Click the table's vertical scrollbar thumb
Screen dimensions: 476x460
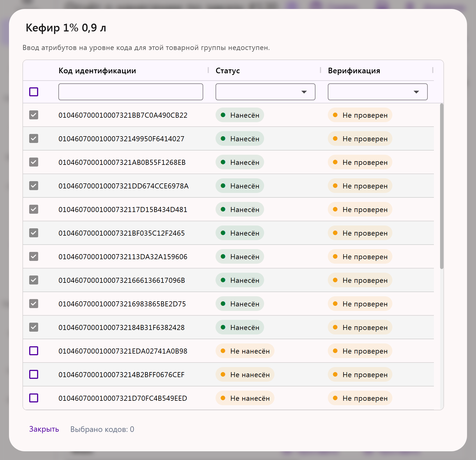[441, 186]
